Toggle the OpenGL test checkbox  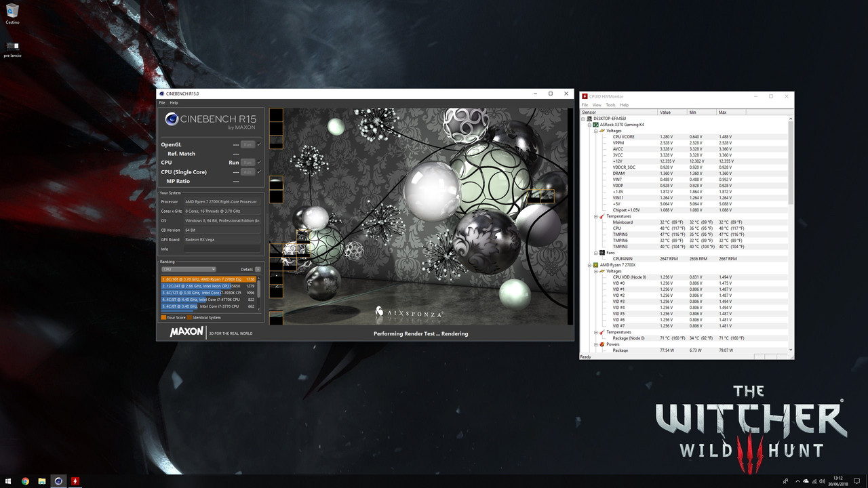click(259, 144)
